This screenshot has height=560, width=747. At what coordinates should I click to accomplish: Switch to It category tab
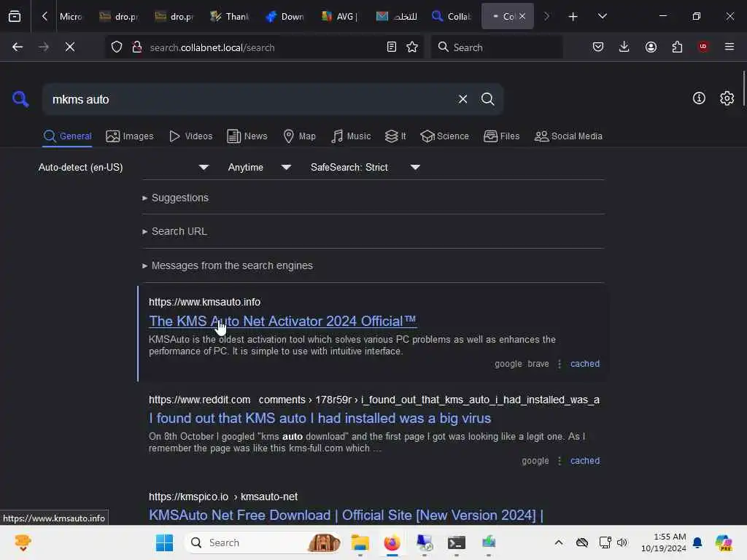[x=395, y=136]
